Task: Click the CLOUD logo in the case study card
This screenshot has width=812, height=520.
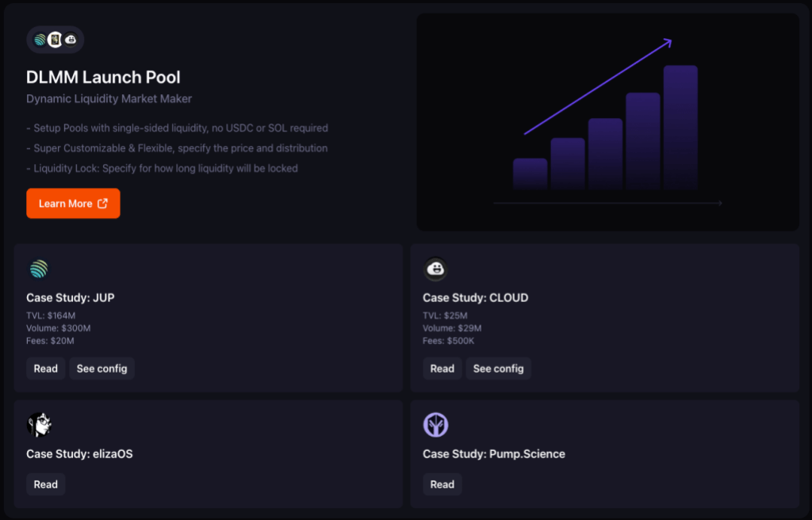Action: pyautogui.click(x=435, y=270)
